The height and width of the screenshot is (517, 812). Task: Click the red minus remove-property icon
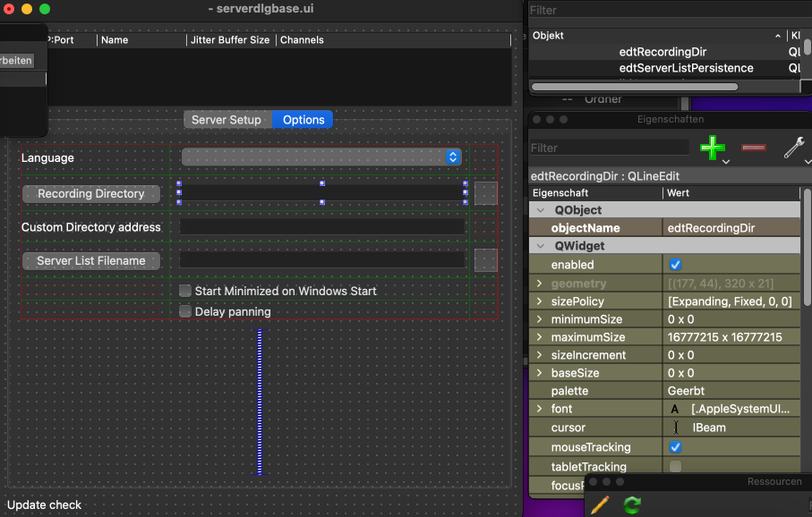click(x=754, y=148)
